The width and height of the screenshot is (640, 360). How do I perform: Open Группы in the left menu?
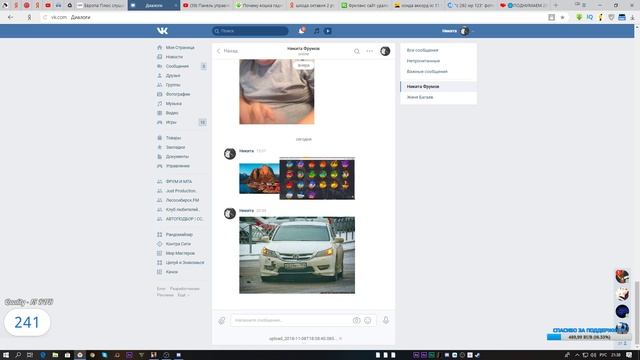173,85
